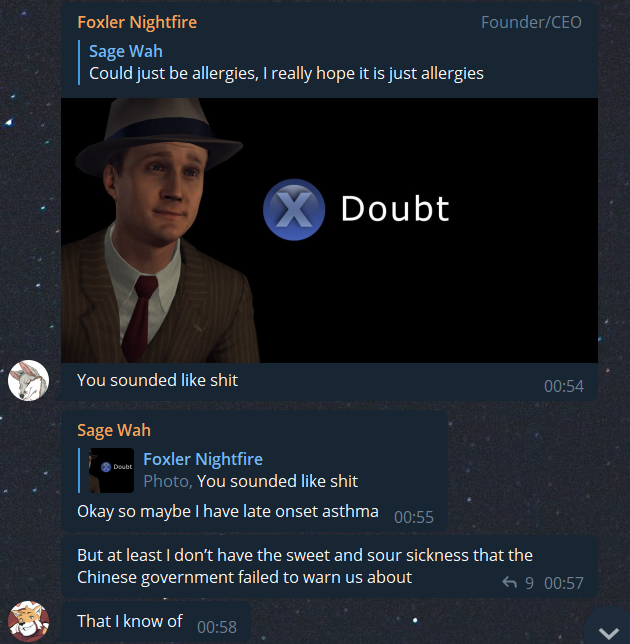Click the 00:54 timestamp
This screenshot has width=630, height=644.
pyautogui.click(x=563, y=386)
